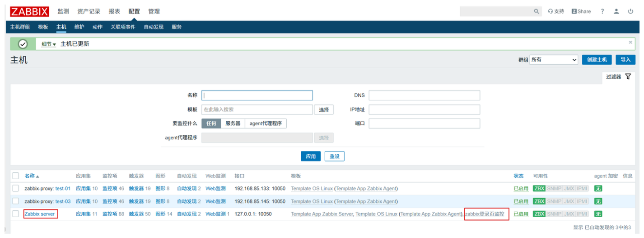Open Template App Zabbix Server link

click(x=322, y=214)
